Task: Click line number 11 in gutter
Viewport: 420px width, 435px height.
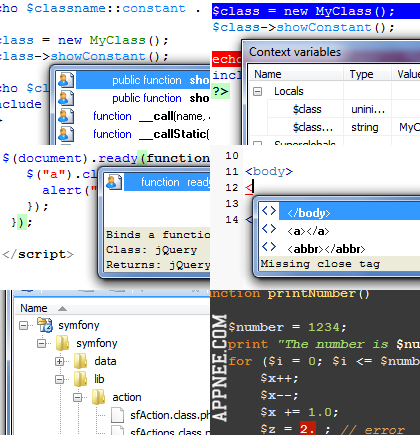Action: [232, 172]
